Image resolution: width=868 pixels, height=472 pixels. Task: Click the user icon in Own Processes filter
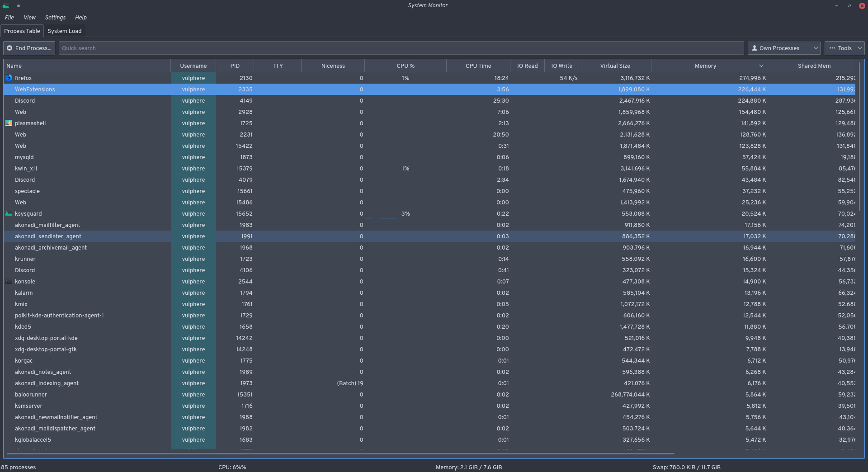tap(755, 48)
